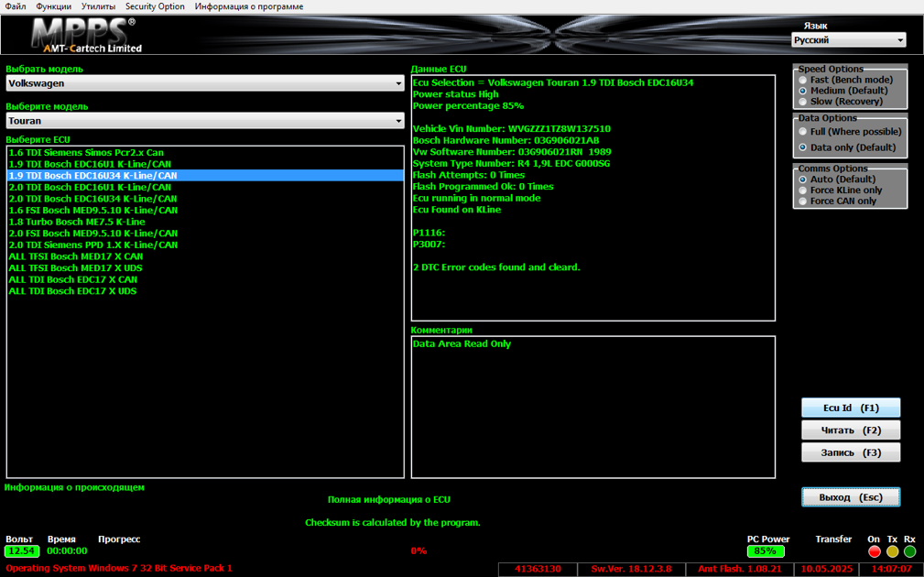
Task: Open Информация о программе menu
Action: [249, 6]
